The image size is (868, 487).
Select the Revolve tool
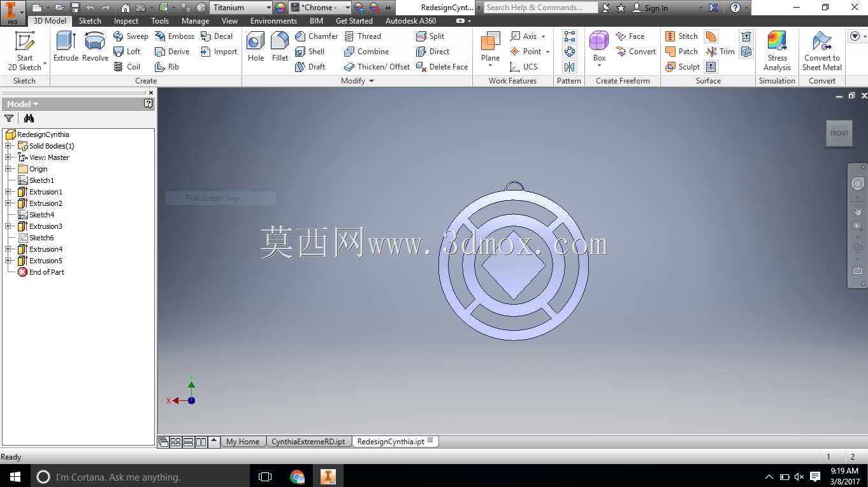click(x=95, y=47)
